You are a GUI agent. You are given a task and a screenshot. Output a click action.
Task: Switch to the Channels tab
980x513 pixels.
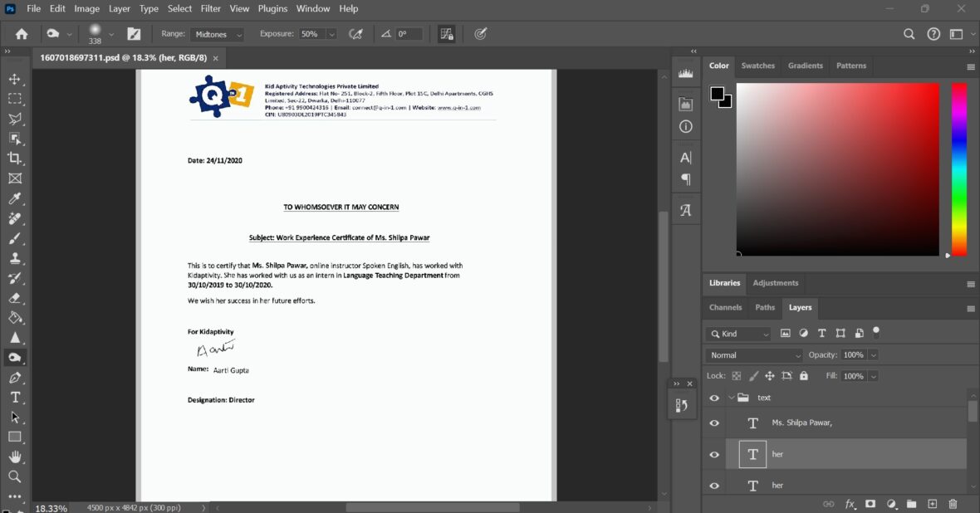pyautogui.click(x=725, y=307)
